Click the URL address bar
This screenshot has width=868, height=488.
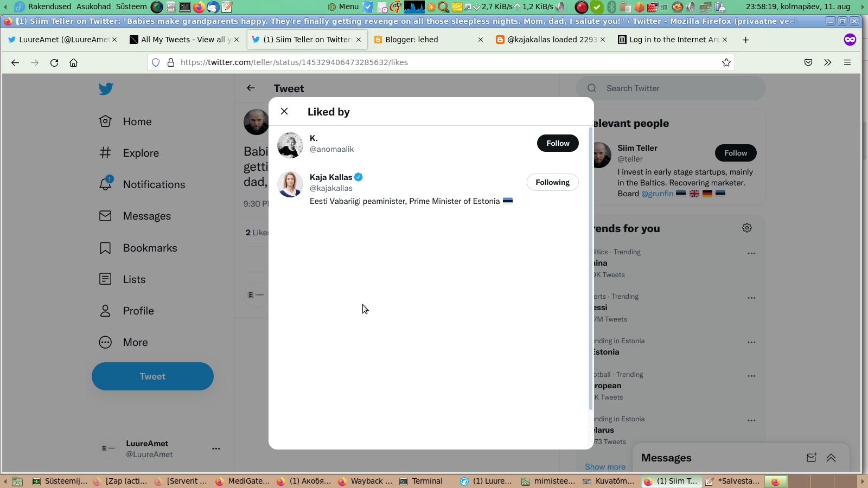(x=441, y=62)
